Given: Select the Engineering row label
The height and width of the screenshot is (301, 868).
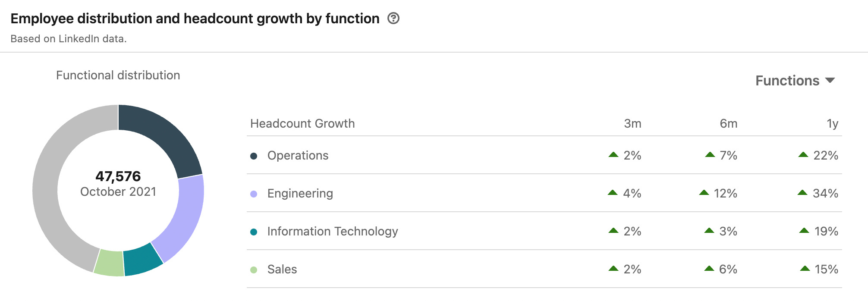Looking at the screenshot, I should (300, 194).
